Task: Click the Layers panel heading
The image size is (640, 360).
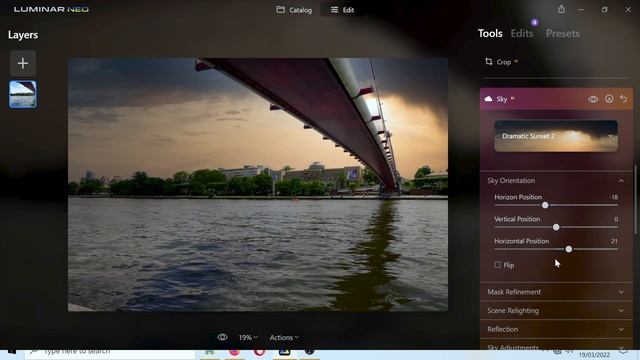Action: click(23, 35)
